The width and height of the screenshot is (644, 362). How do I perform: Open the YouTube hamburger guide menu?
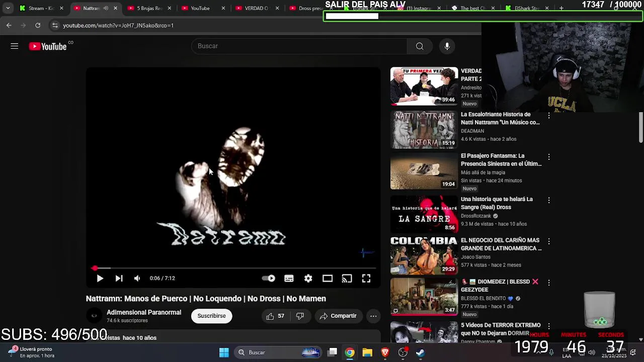[14, 46]
